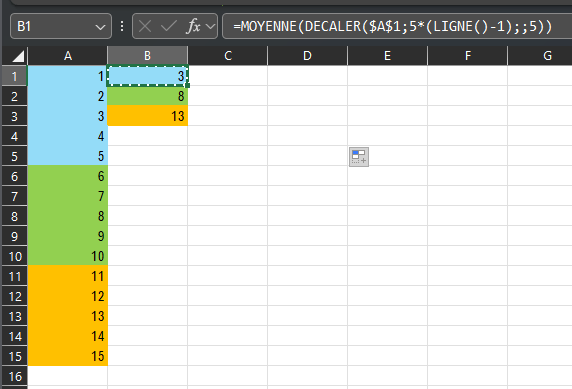The image size is (572, 389).
Task: Select cell A3 containing 3
Action: pyautogui.click(x=67, y=116)
